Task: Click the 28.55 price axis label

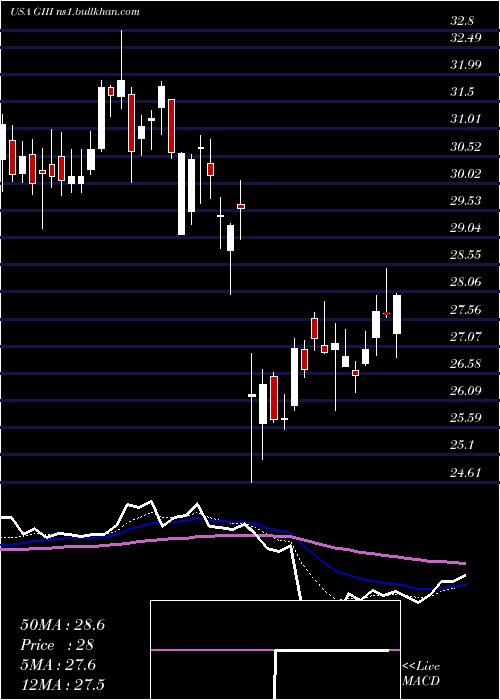Action: [x=466, y=254]
